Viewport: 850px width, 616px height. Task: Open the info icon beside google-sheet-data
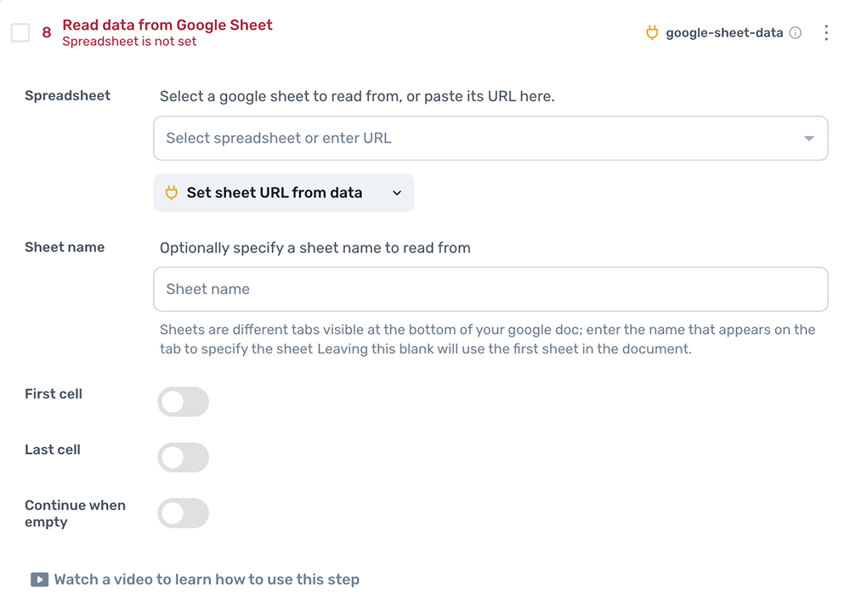[796, 32]
